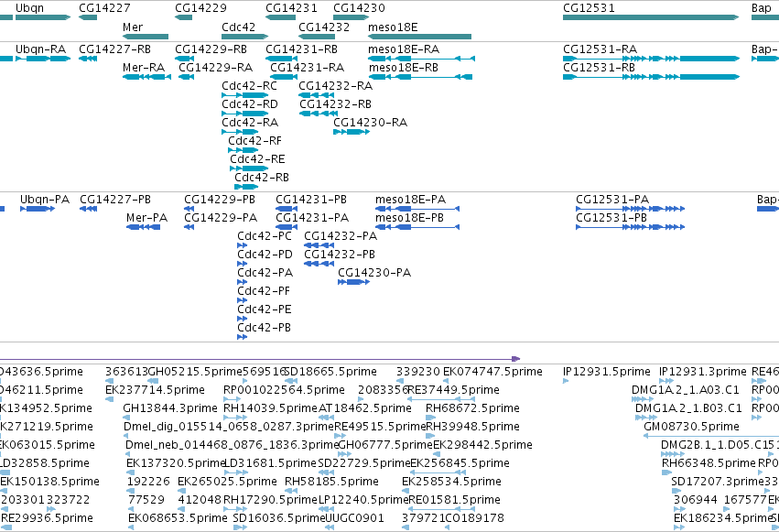
Task: Select the CG14232 gene label
Action: coord(324,27)
